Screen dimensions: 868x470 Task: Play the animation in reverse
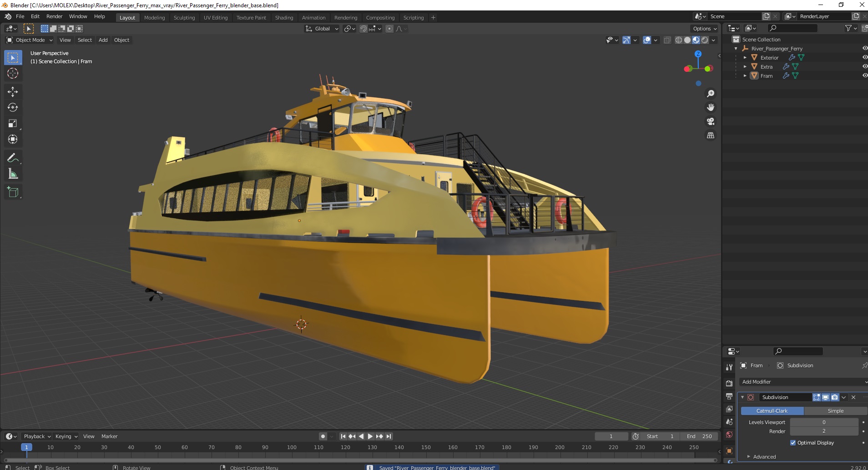coord(361,436)
